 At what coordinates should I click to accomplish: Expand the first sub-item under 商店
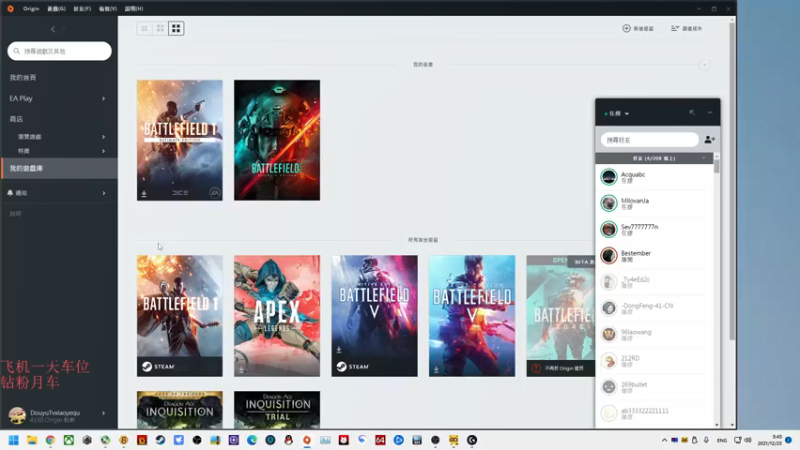[104, 137]
